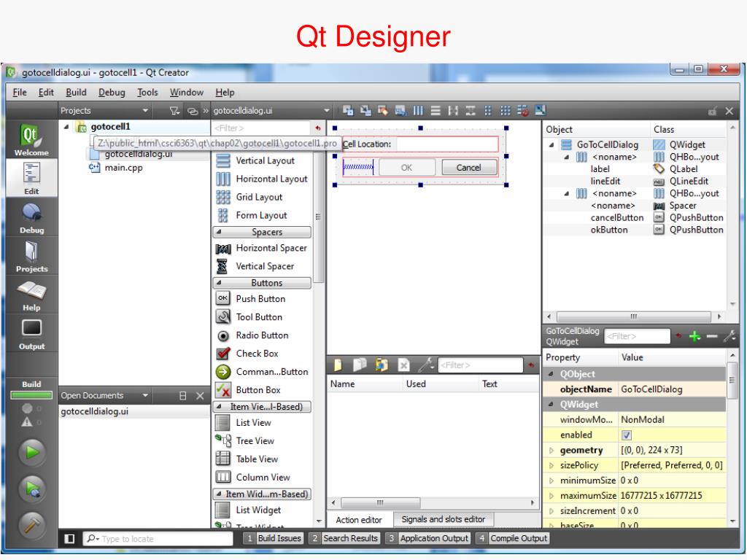Open Help mode in the sidebar
747x560 pixels.
[x=31, y=295]
